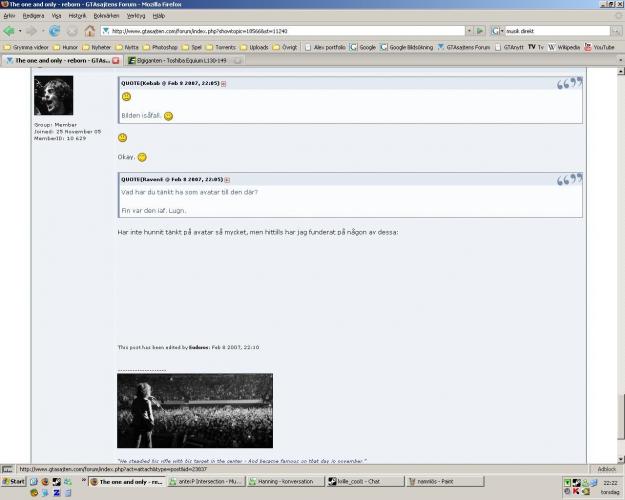Open the Back button history dropdown arrow

(x=20, y=31)
